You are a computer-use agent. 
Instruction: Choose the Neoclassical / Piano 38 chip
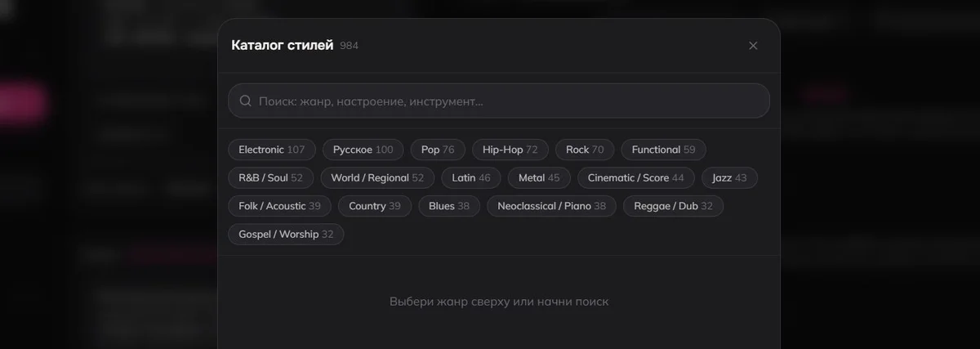click(x=552, y=206)
